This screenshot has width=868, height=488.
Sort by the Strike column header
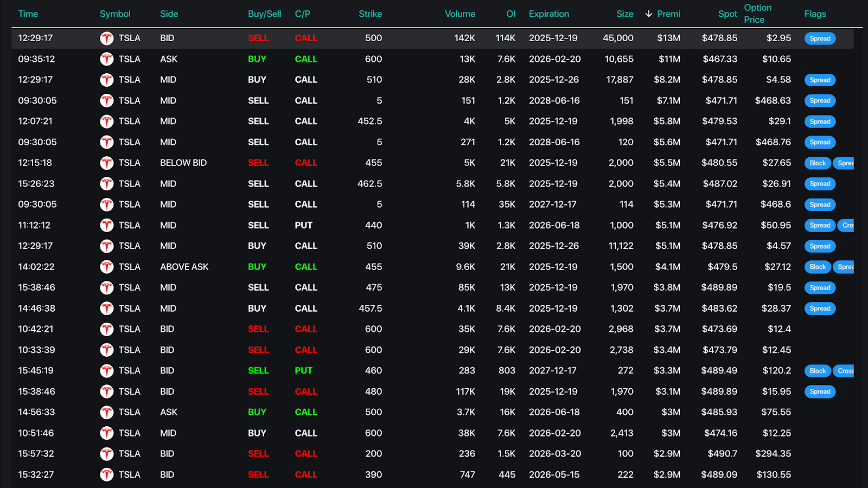pyautogui.click(x=370, y=14)
